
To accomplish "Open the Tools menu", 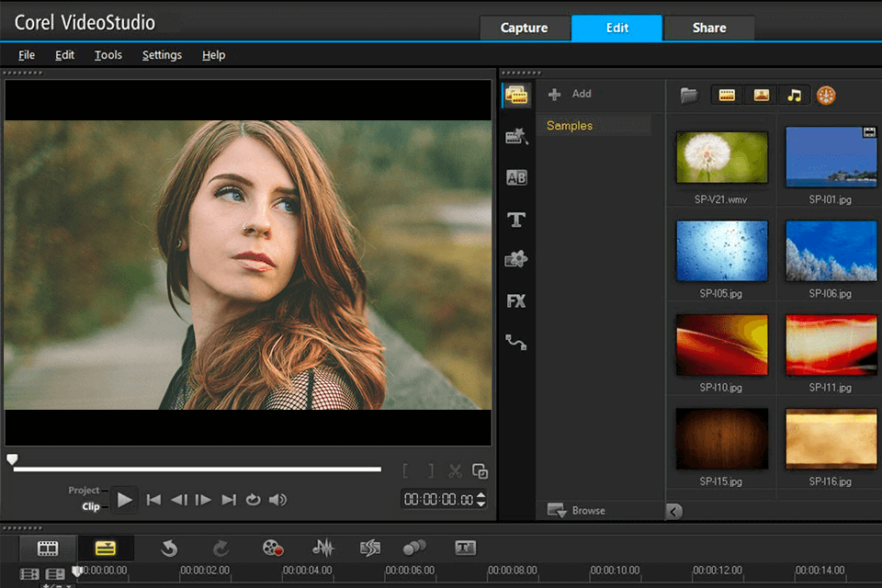I will [x=108, y=55].
